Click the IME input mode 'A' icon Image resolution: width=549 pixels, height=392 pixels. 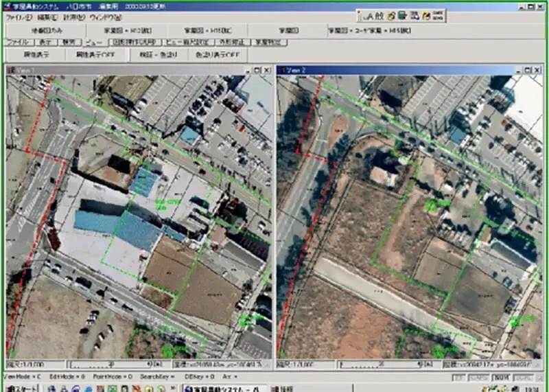369,16
